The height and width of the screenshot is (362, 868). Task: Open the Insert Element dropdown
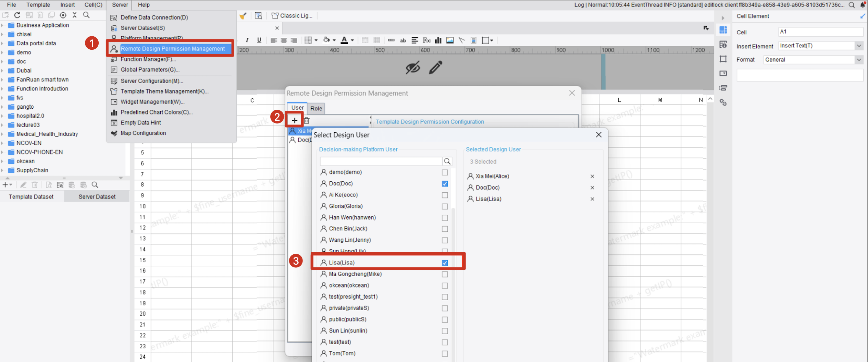coord(859,46)
